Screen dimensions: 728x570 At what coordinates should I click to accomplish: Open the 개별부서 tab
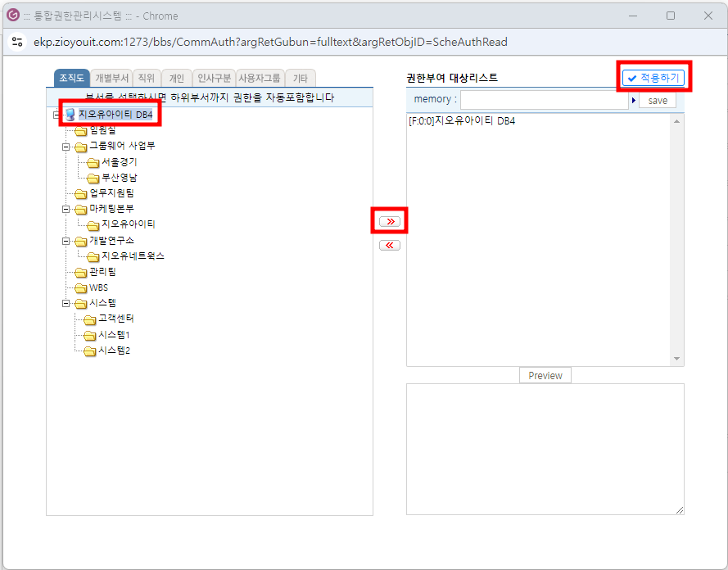click(x=111, y=78)
